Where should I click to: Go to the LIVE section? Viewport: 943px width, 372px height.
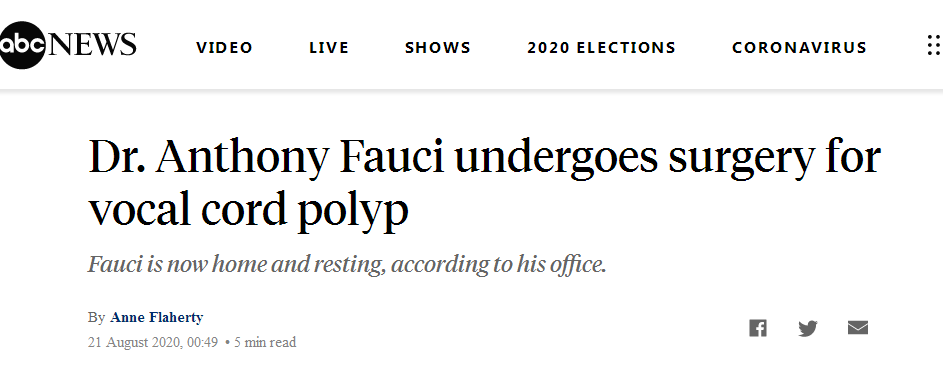[329, 47]
